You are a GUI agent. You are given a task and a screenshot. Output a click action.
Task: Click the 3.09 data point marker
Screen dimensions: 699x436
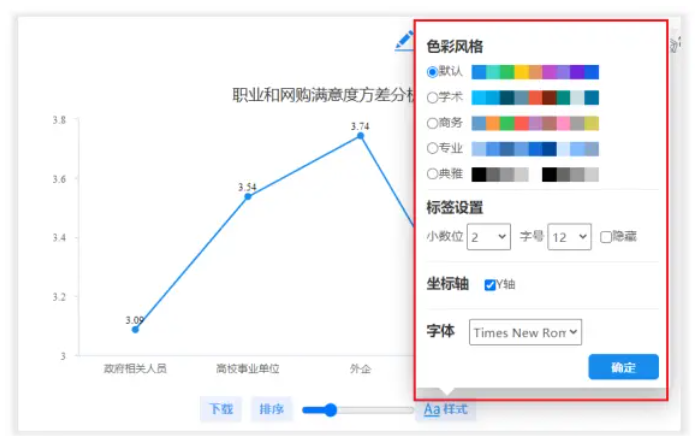tap(135, 329)
